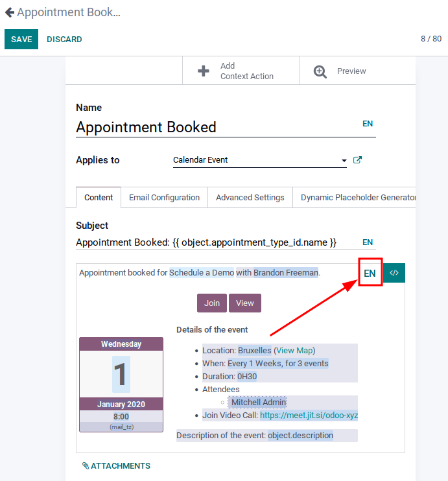Click the Attachments paperclip icon
Viewport: 448px width, 481px height.
[86, 465]
